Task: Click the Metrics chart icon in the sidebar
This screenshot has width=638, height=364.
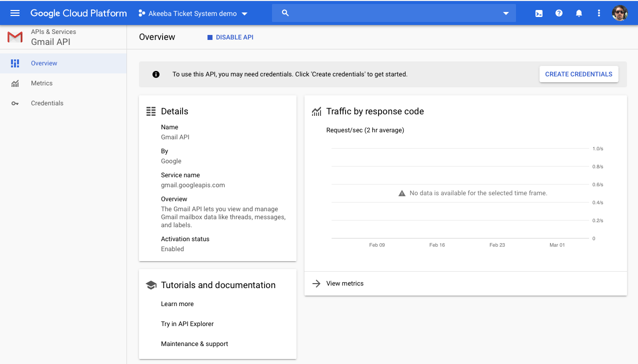Action: (15, 83)
